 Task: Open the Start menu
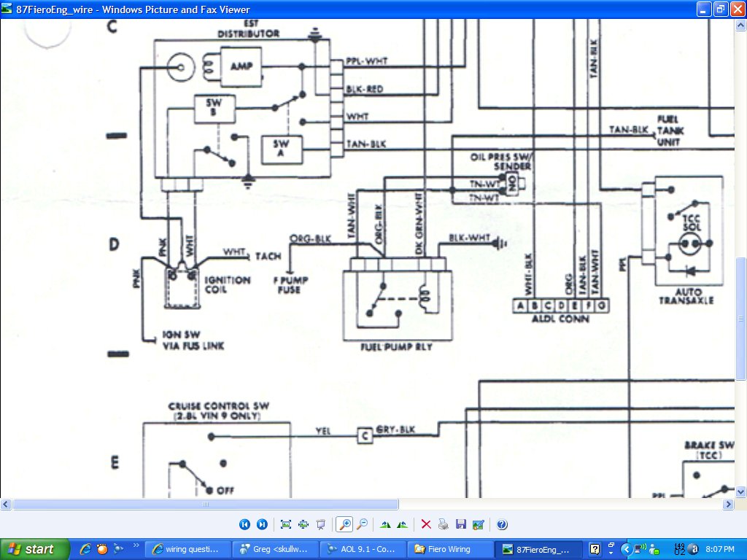[35, 549]
